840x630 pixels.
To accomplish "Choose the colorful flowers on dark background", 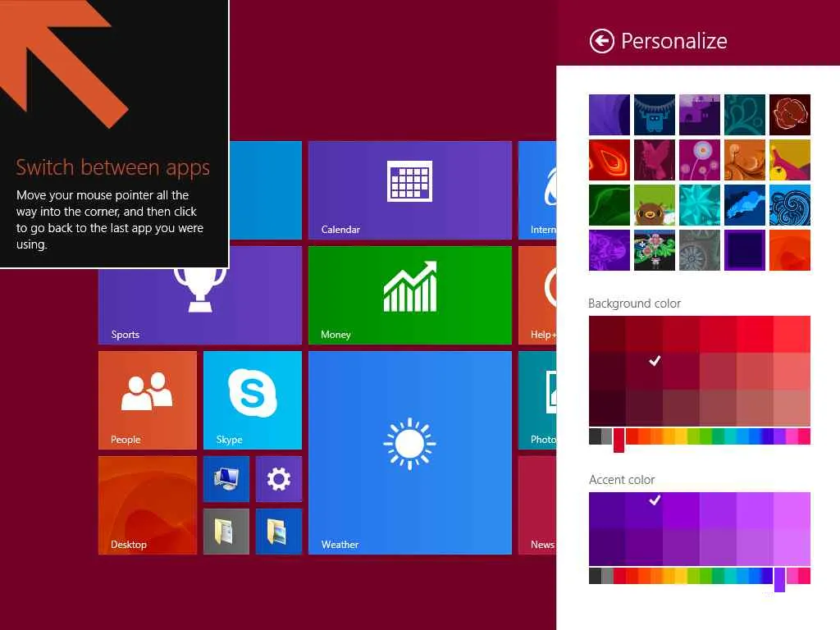I will (x=654, y=250).
